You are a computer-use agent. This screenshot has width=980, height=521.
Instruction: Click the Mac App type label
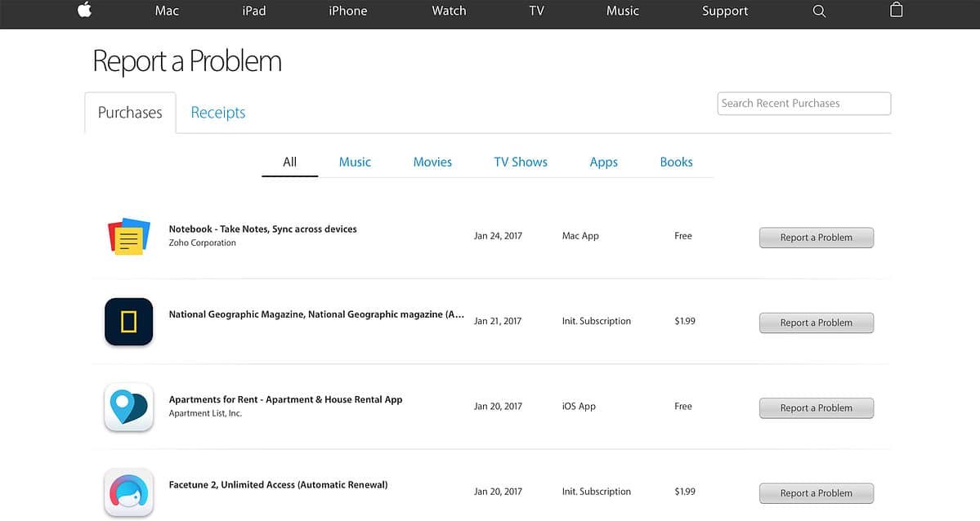(x=580, y=236)
